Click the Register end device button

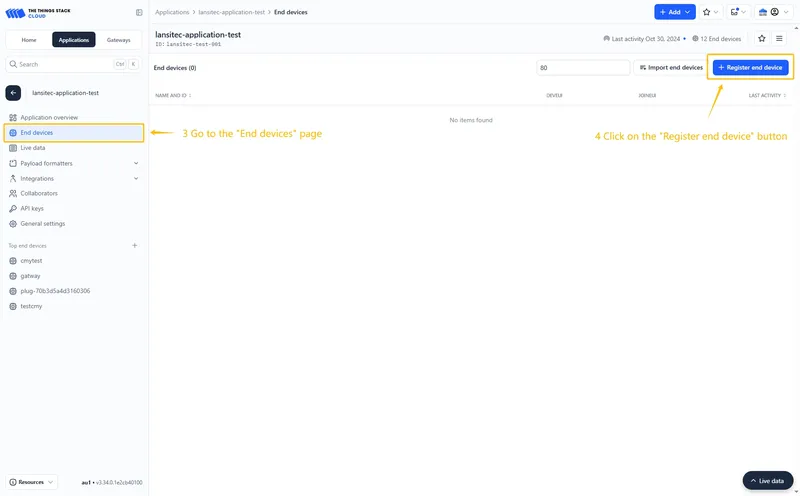point(751,67)
